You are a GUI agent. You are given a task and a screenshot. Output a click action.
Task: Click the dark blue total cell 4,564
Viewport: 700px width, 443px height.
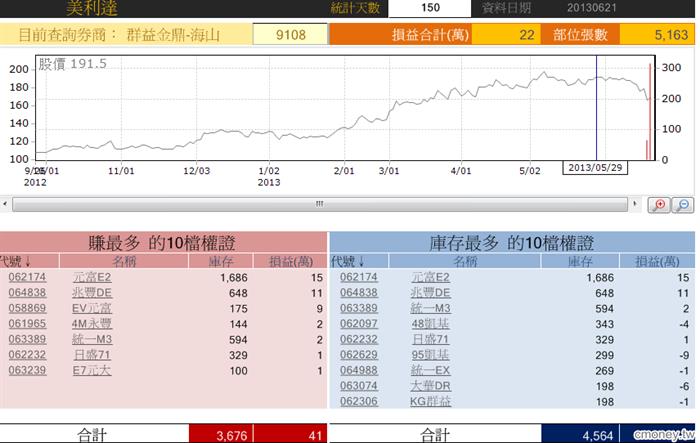(579, 434)
